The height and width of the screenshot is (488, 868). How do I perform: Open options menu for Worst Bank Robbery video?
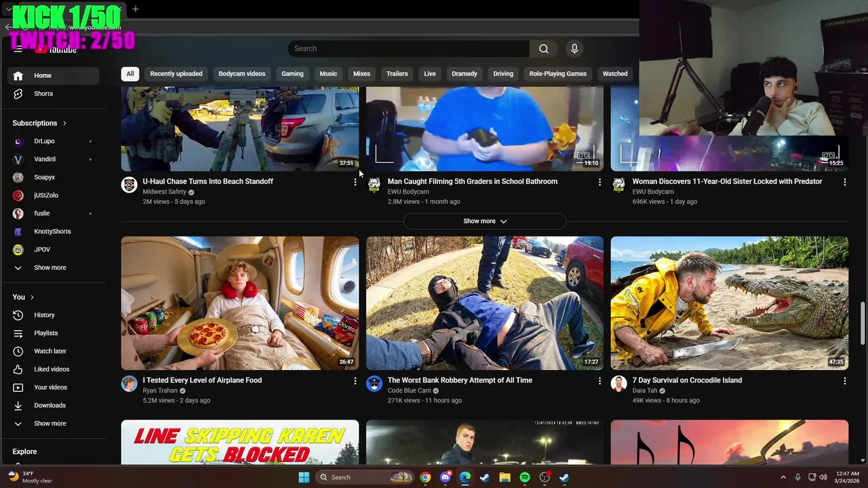click(x=599, y=381)
